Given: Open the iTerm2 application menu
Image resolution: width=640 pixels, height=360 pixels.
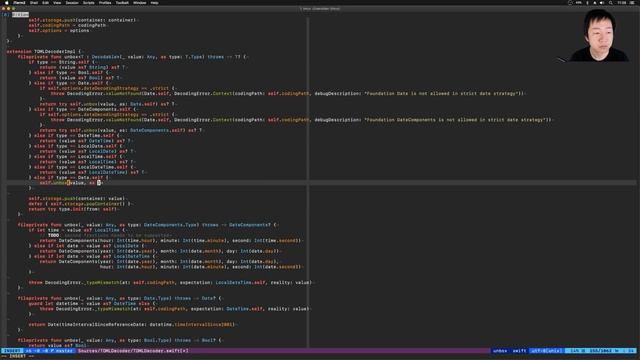Looking at the screenshot, I should [x=19, y=2].
